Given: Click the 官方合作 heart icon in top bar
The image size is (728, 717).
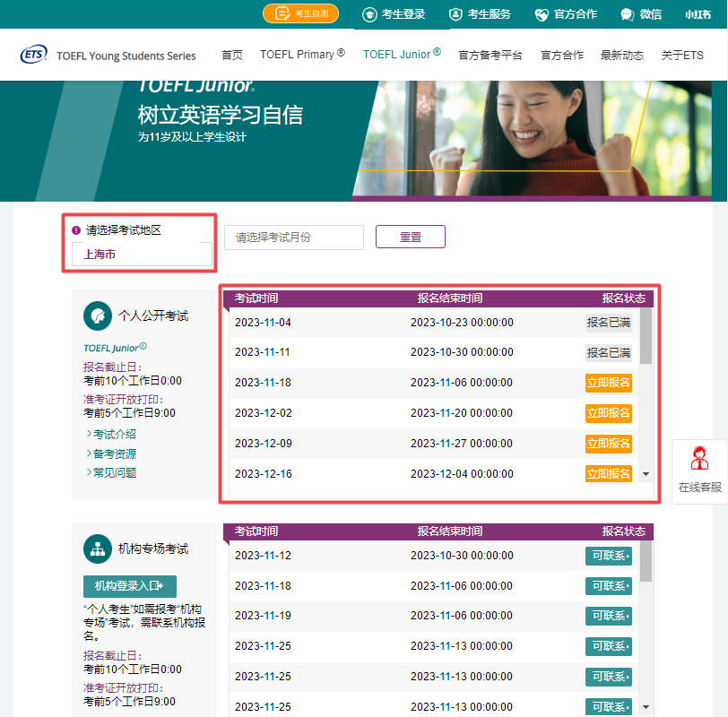Looking at the screenshot, I should (x=542, y=15).
